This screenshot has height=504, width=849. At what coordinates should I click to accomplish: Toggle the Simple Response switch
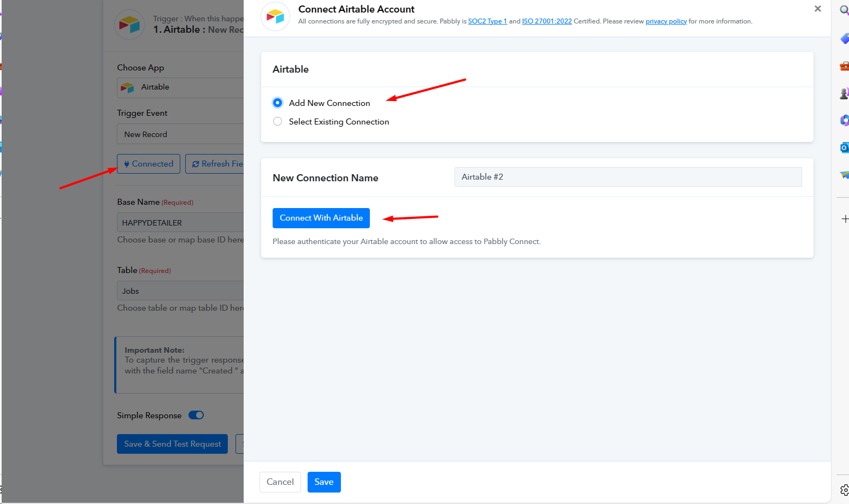[196, 415]
